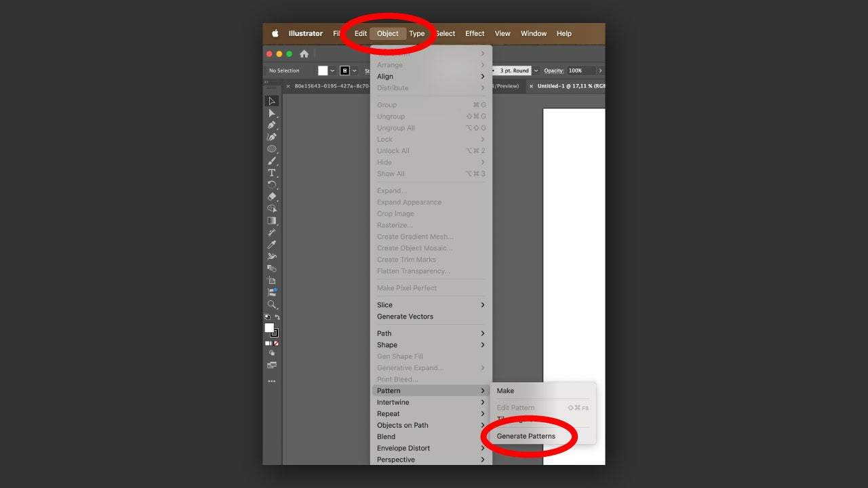
Task: Expand the Align submenu
Action: point(431,77)
